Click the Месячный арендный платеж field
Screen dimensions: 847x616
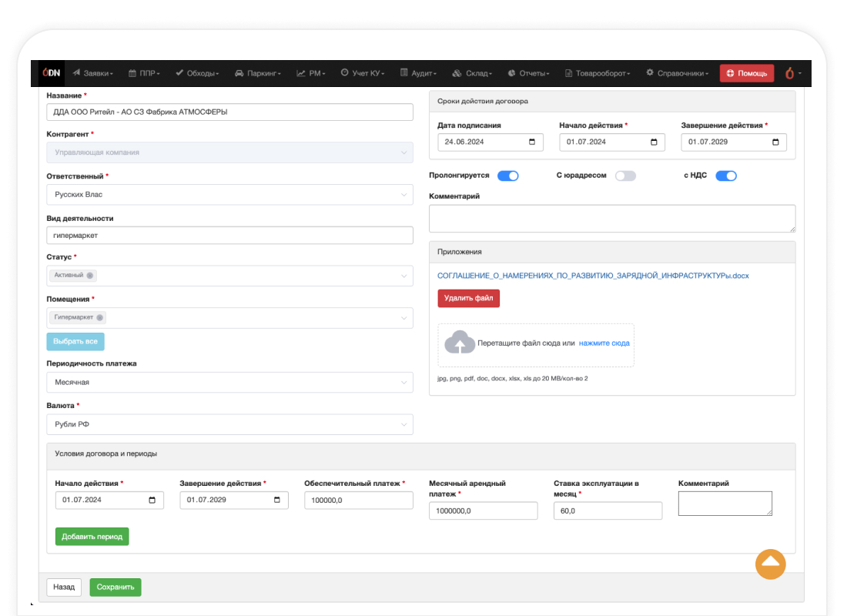tap(484, 511)
